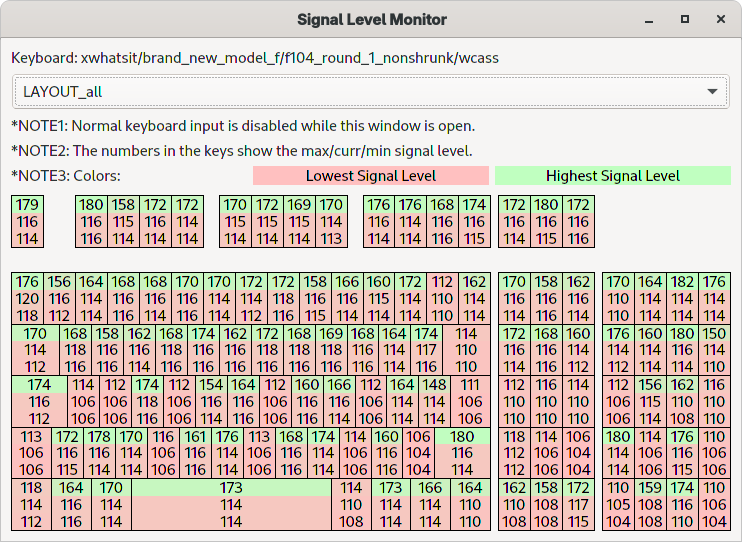742x542 pixels.
Task: Pick the key showing 164/110/110
Action: tap(470, 505)
